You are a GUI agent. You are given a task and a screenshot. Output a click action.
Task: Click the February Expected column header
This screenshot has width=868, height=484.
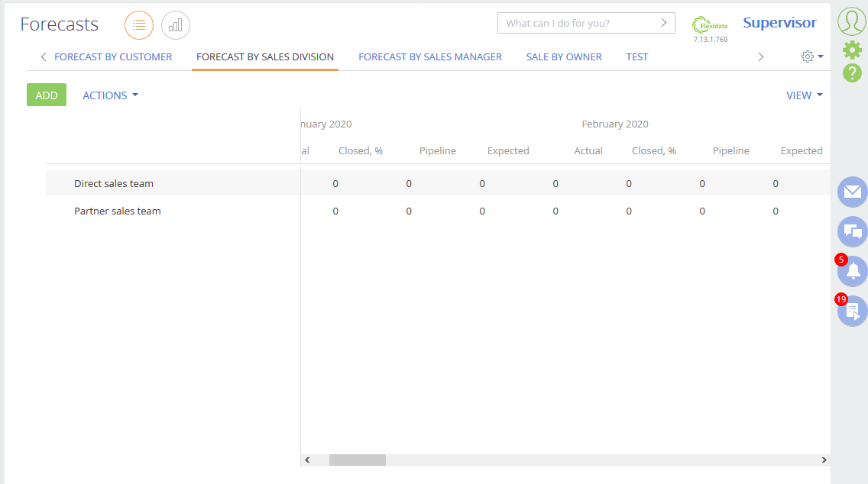point(802,150)
